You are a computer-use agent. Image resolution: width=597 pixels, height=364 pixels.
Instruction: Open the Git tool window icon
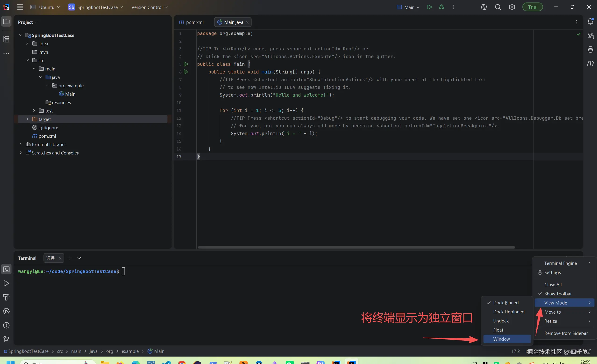[x=6, y=339]
